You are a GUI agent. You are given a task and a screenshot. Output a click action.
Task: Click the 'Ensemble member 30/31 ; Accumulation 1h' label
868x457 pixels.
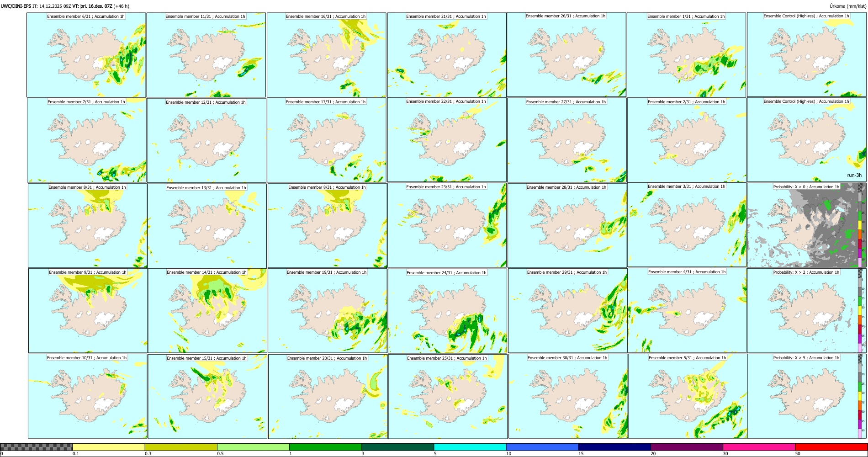567,358
